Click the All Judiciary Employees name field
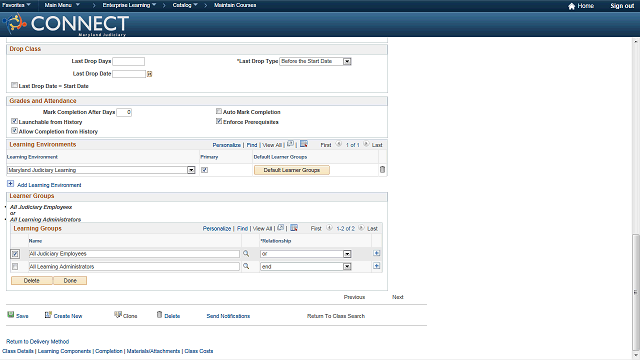The image size is (640, 360). tap(134, 254)
